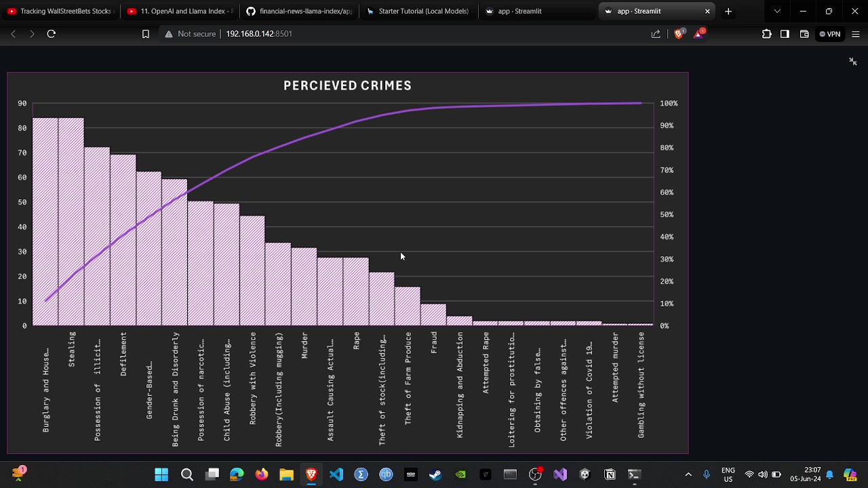Open File Explorer from taskbar
The height and width of the screenshot is (488, 868).
[286, 474]
